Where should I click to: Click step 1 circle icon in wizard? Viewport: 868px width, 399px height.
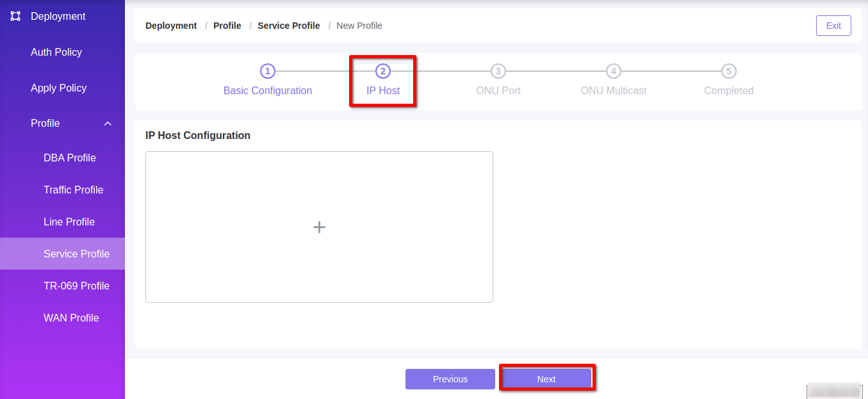pos(268,71)
